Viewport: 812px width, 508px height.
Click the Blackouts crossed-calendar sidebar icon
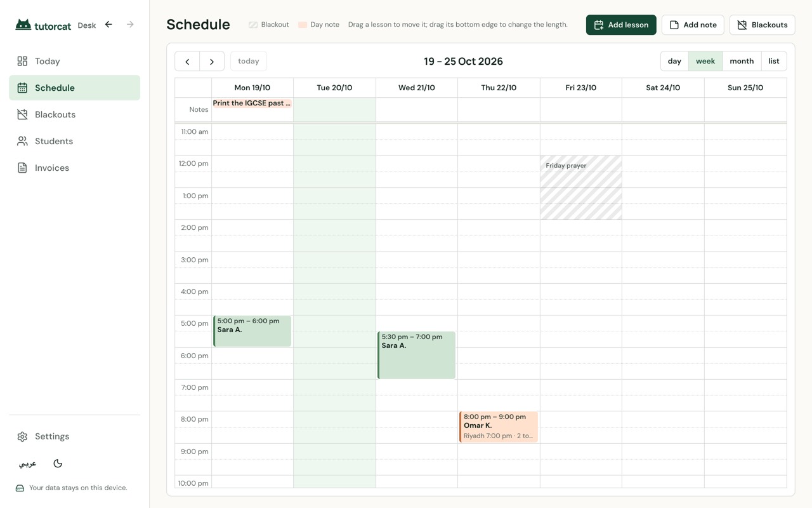(22, 114)
